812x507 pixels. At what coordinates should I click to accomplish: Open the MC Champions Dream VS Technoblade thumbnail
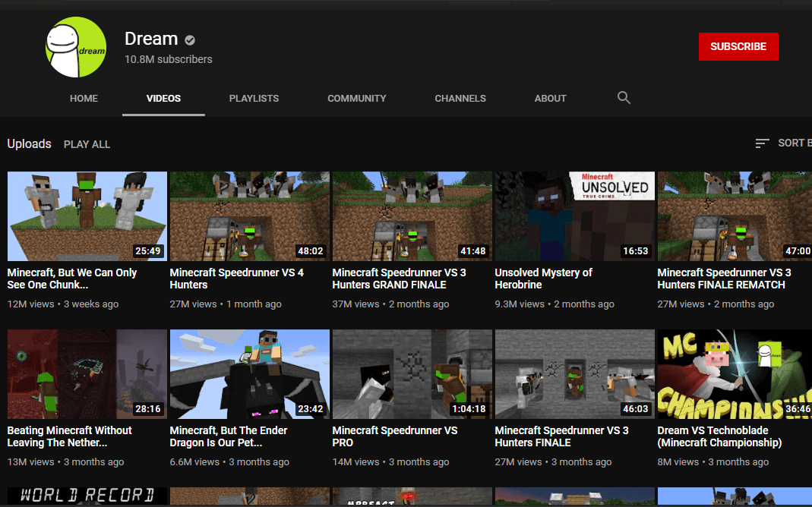pos(735,374)
